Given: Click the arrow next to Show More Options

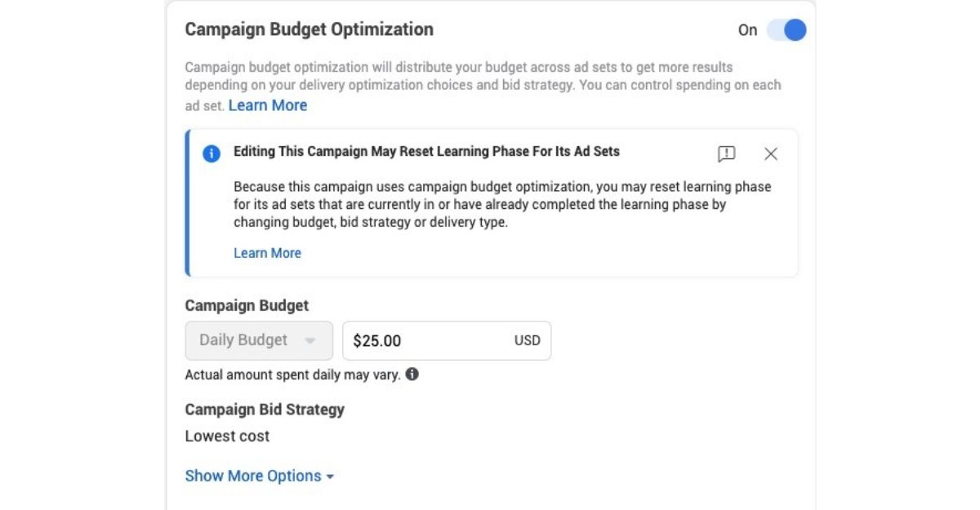Looking at the screenshot, I should tap(330, 477).
